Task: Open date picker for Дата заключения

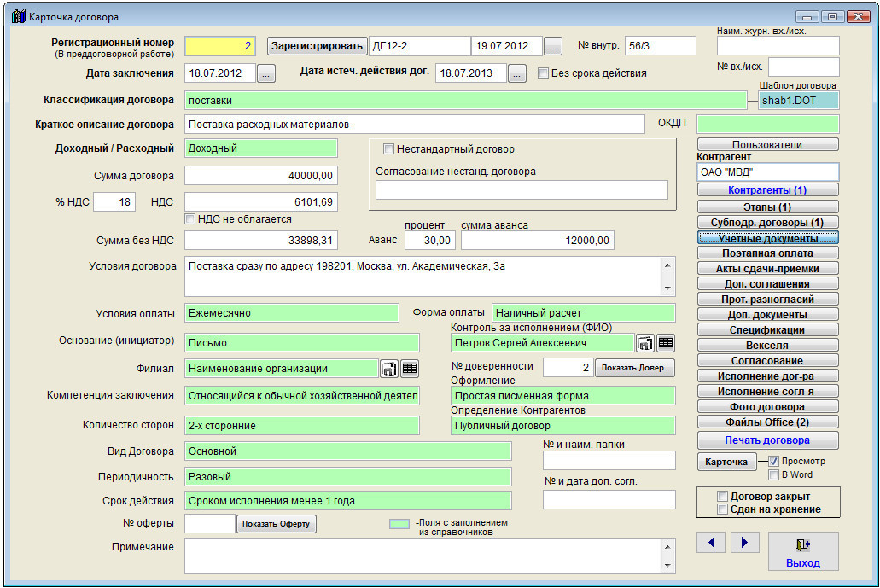Action: 266,74
